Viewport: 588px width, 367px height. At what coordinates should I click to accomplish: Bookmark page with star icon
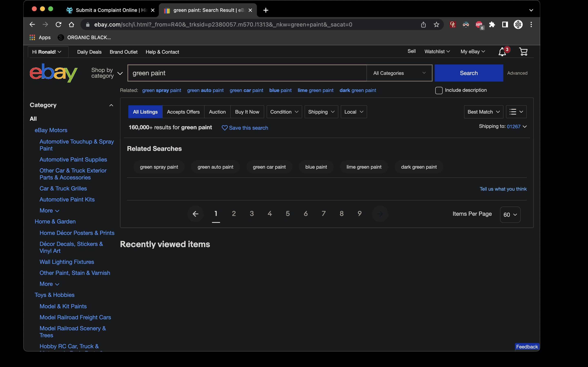click(436, 24)
